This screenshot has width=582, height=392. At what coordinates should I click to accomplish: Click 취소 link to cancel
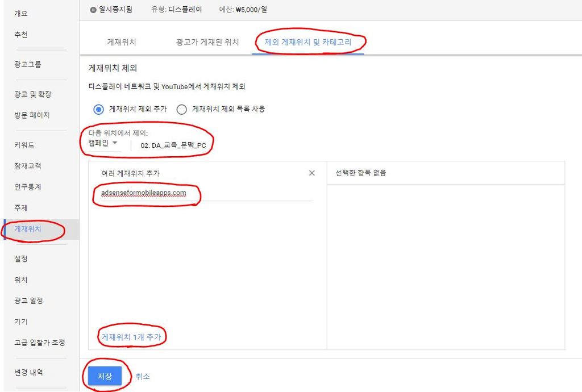coord(143,376)
